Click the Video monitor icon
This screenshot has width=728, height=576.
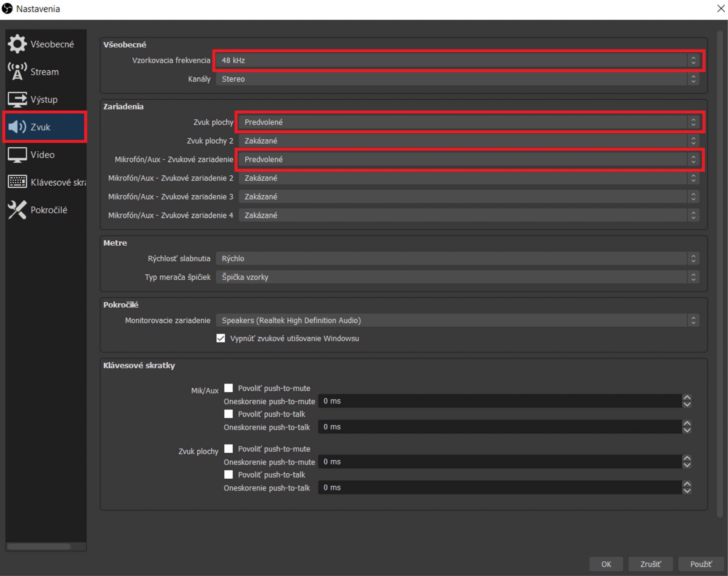pos(17,155)
